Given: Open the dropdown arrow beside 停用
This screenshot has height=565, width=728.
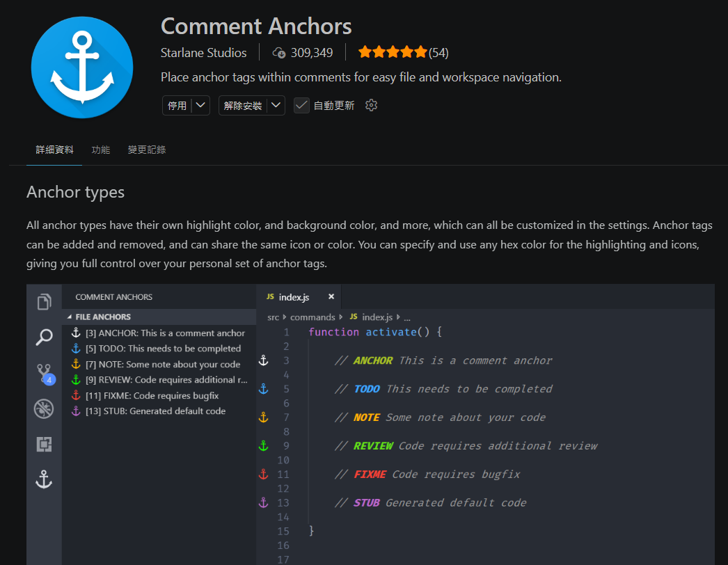Looking at the screenshot, I should click(200, 105).
